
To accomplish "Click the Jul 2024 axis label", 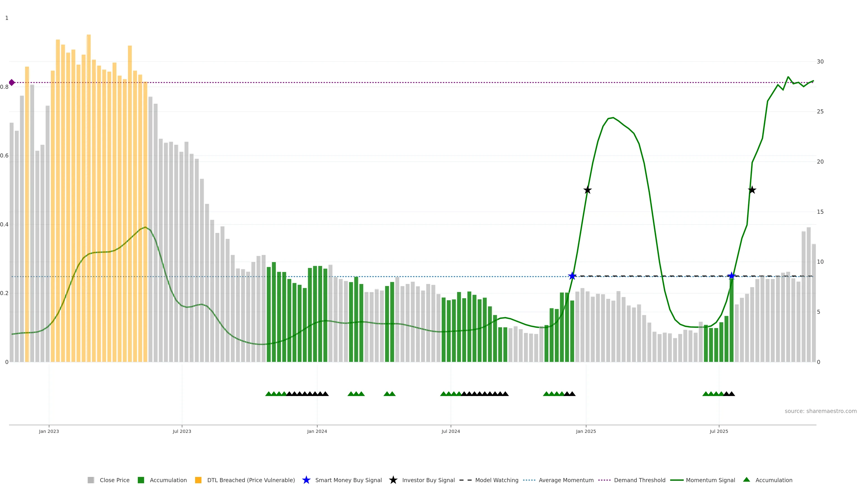I will click(x=451, y=432).
